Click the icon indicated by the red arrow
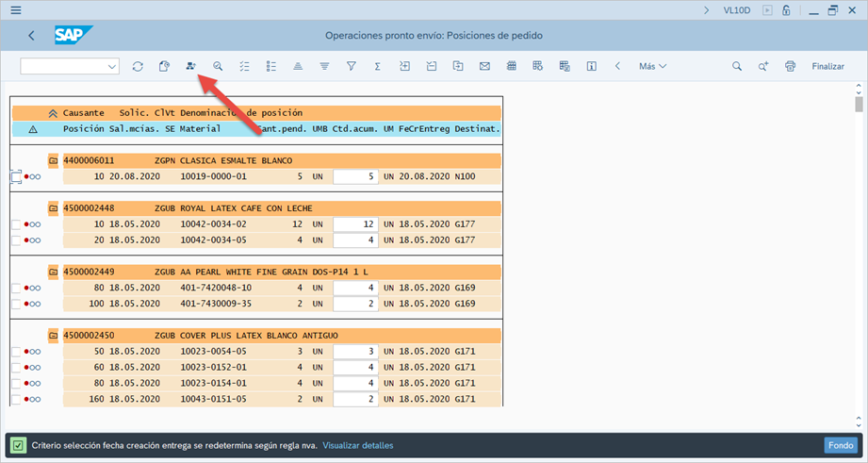 [191, 66]
